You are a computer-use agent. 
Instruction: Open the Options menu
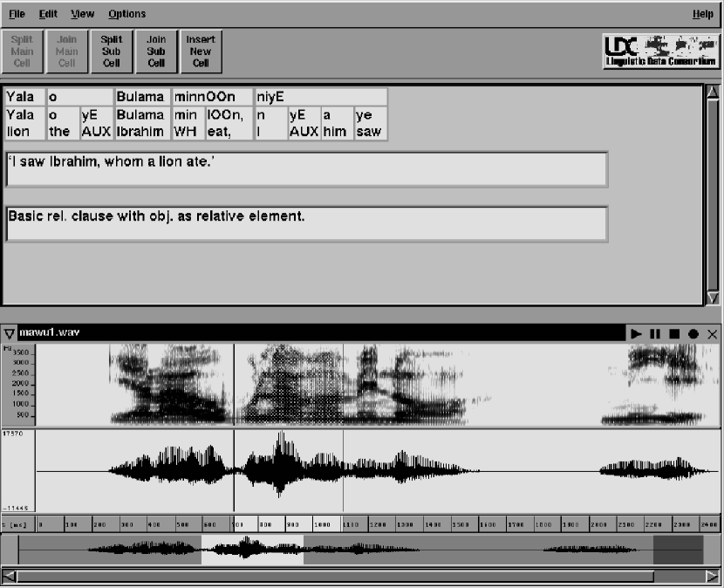pos(127,14)
